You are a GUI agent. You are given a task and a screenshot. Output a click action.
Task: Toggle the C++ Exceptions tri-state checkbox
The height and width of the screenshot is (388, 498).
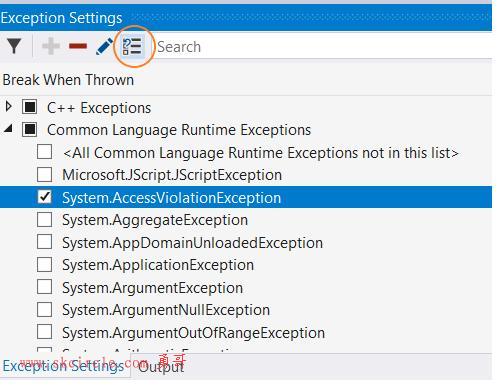(x=30, y=107)
